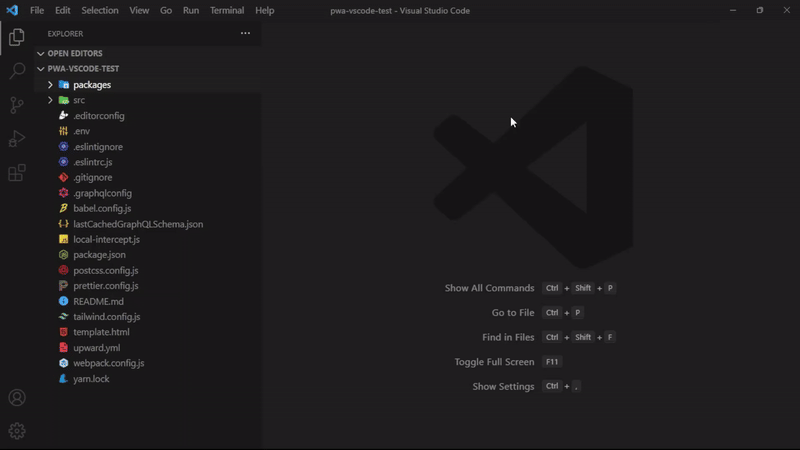Click the packages folder icon
This screenshot has height=450, width=800.
[64, 85]
